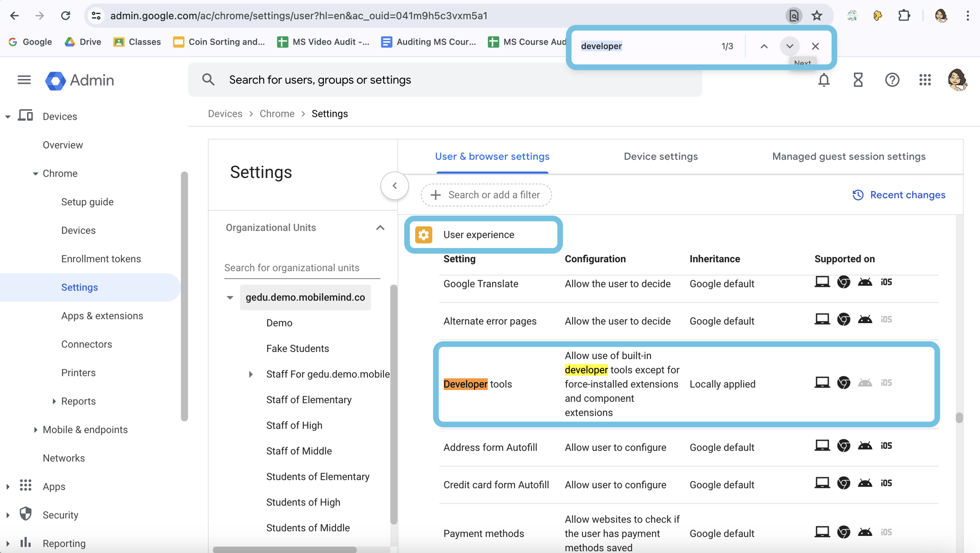Open the main hamburger menu

(24, 80)
